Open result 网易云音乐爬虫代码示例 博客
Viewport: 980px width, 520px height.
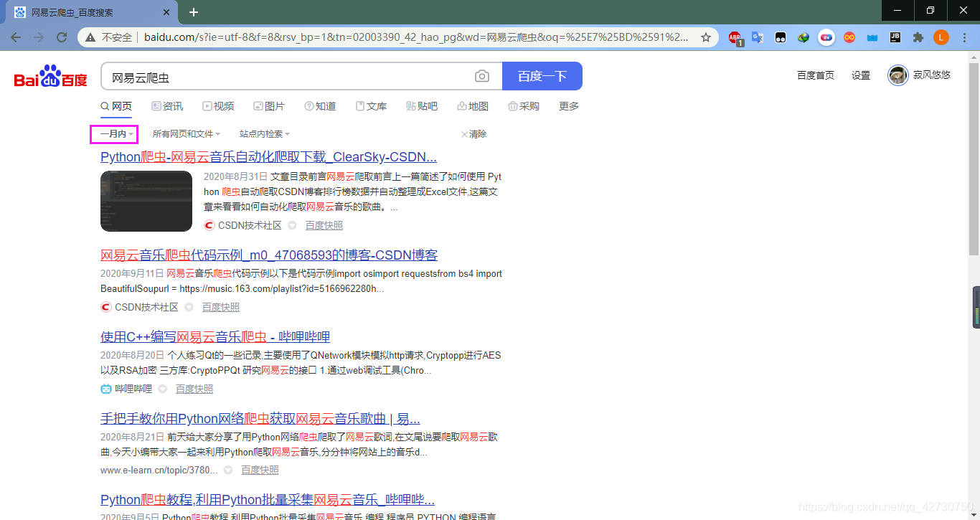pyautogui.click(x=269, y=255)
